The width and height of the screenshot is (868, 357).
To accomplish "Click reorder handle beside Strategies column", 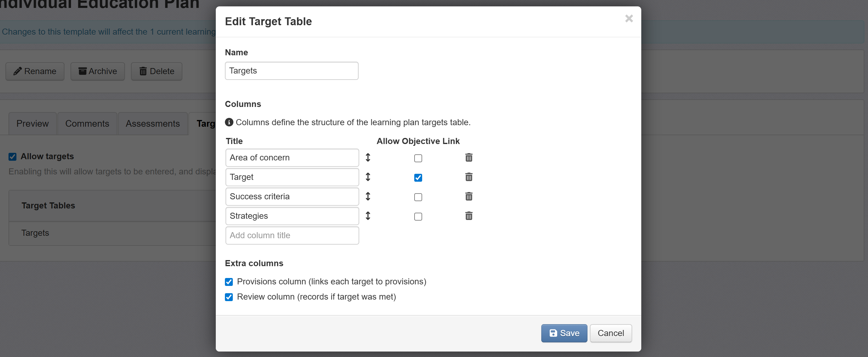I will pos(368,216).
